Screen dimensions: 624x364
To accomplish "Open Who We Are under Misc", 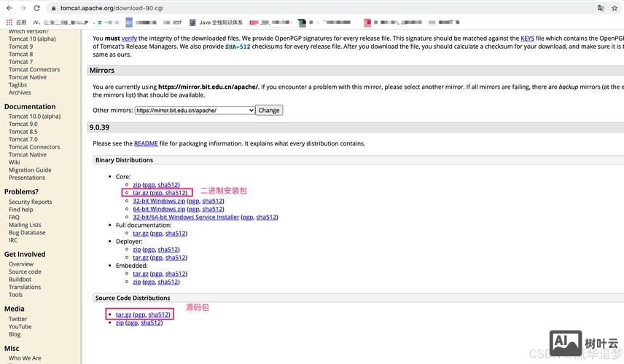I will 25,358.
